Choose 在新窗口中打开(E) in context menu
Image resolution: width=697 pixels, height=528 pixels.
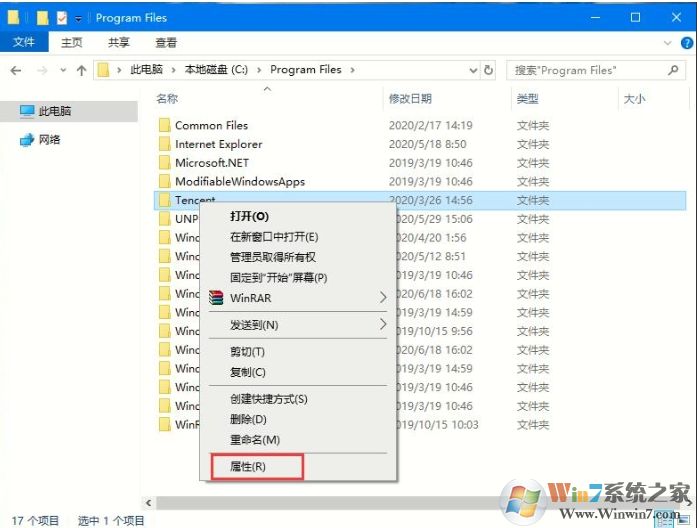pyautogui.click(x=298, y=237)
